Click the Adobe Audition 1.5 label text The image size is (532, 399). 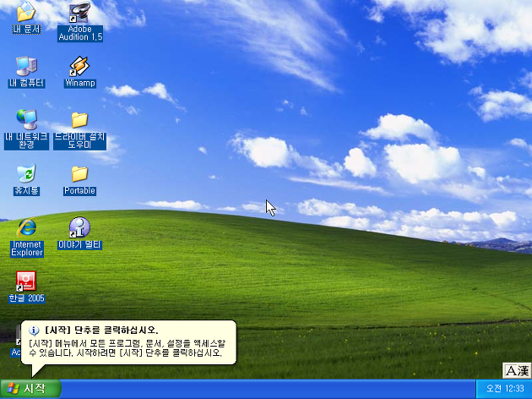pos(80,33)
